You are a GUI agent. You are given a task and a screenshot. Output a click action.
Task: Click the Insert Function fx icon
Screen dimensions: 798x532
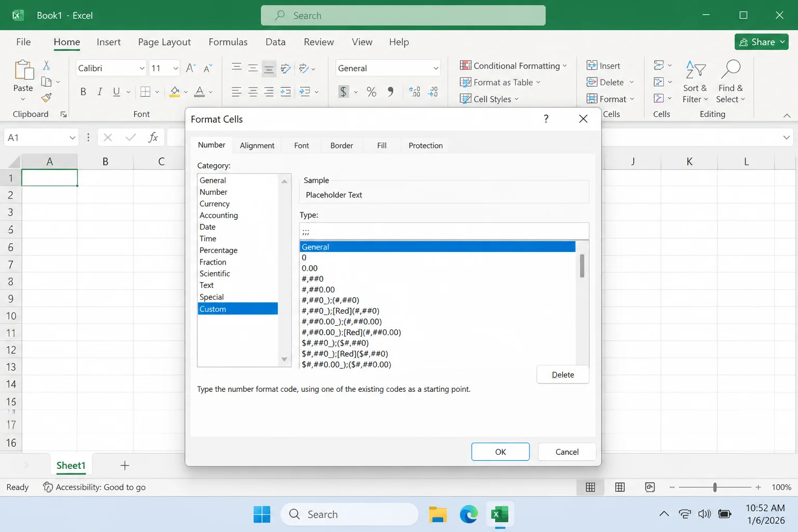tap(153, 137)
